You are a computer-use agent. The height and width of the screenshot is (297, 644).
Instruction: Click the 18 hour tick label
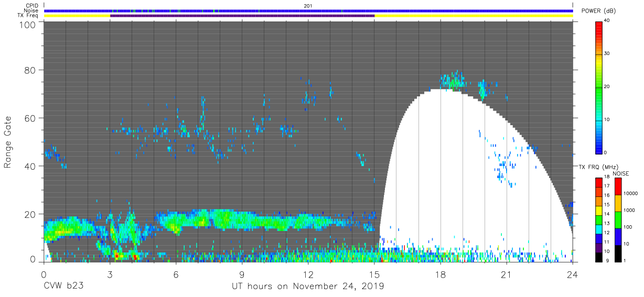click(x=441, y=274)
